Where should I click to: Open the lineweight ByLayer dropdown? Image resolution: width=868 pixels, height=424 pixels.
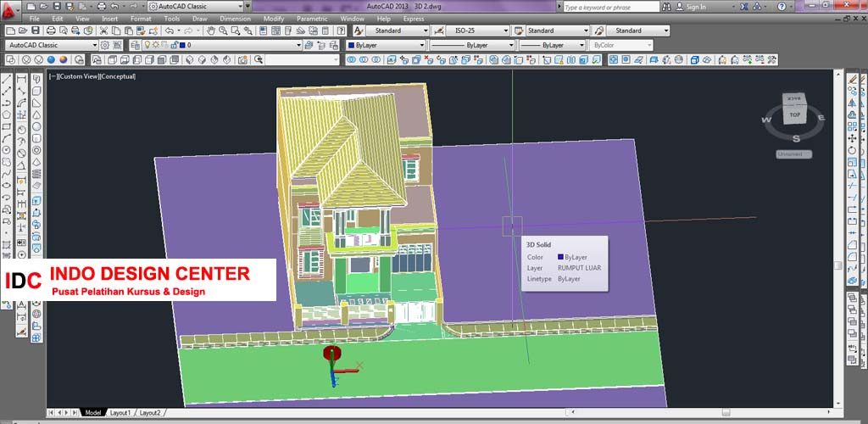581,45
